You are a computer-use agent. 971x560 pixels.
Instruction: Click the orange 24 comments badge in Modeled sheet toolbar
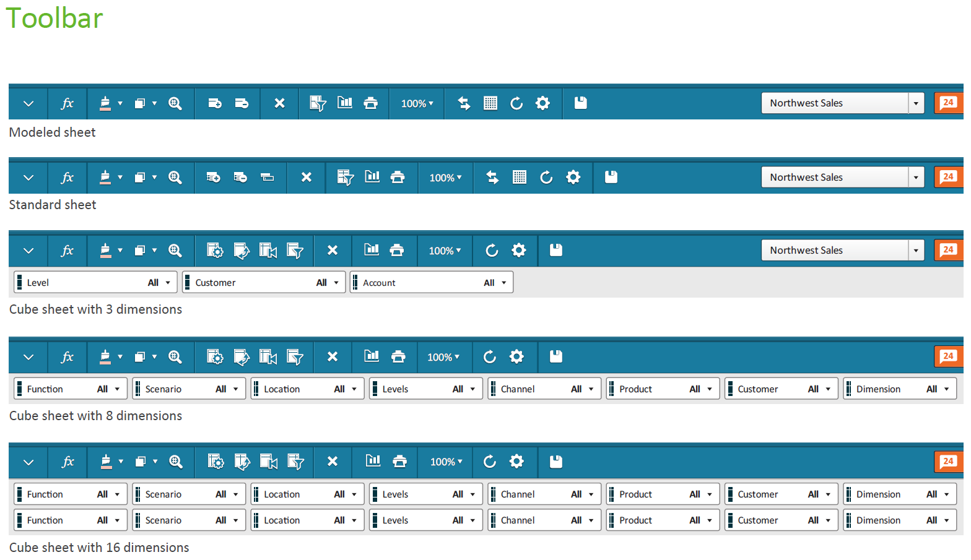[x=948, y=103]
